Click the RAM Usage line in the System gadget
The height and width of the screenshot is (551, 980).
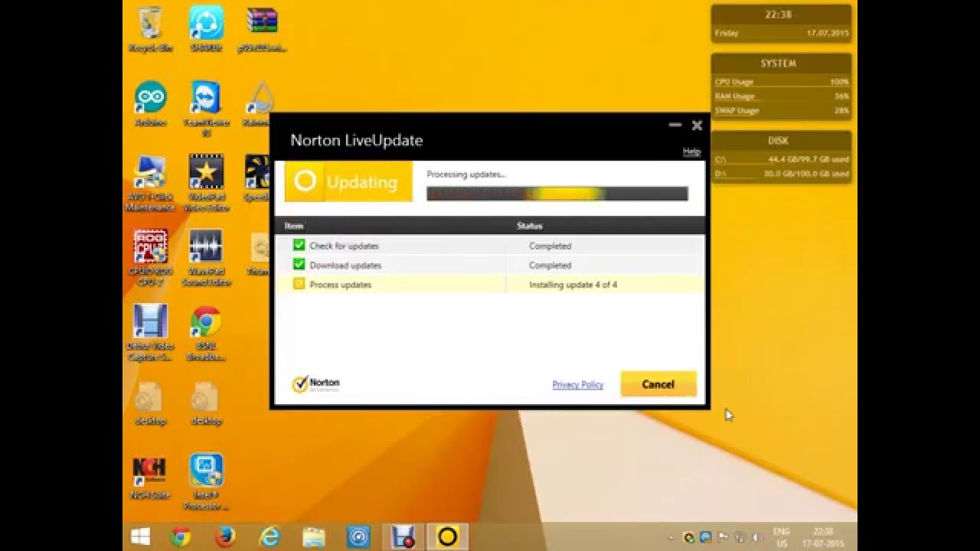[782, 96]
